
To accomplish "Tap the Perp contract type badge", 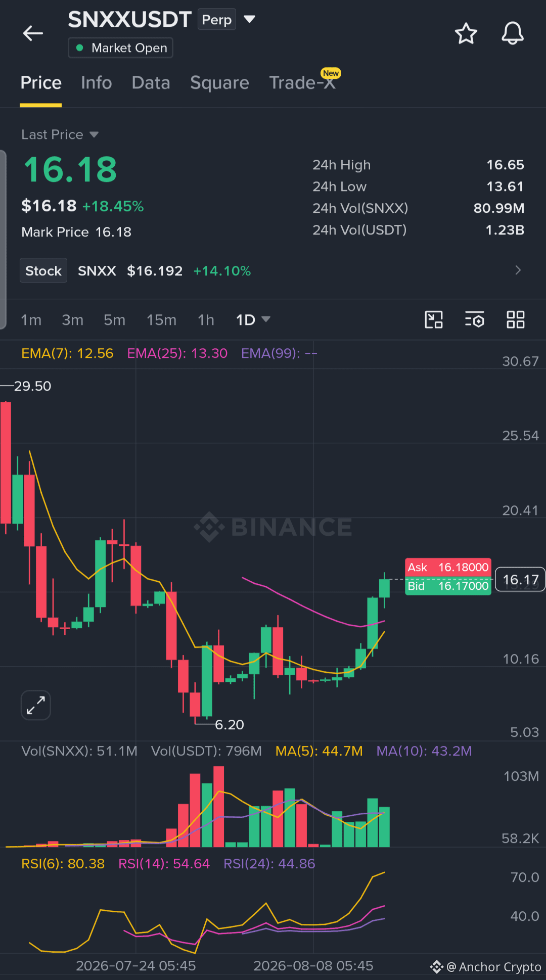I will click(217, 20).
